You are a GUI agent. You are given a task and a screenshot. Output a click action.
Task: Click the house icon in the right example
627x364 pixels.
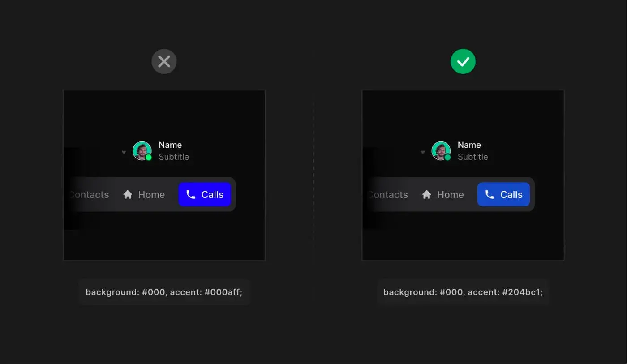426,194
